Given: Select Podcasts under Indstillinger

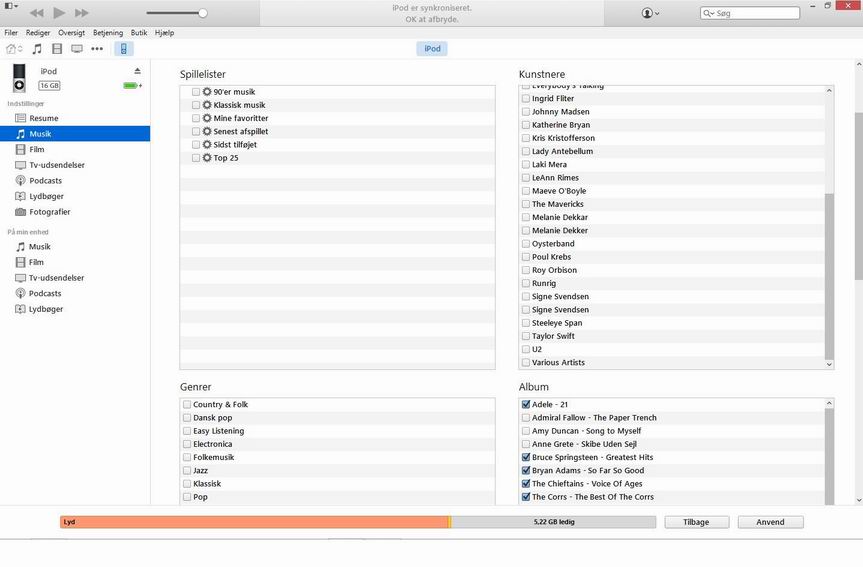Looking at the screenshot, I should click(75, 181).
